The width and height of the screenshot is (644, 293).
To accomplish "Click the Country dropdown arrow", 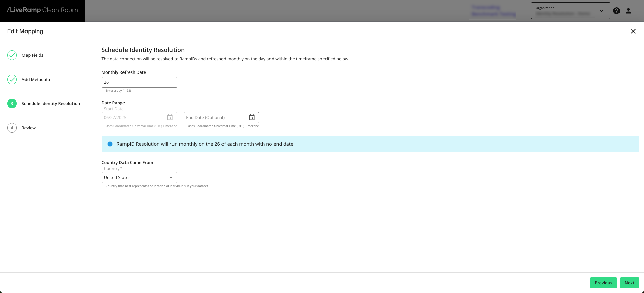I will click(x=171, y=178).
